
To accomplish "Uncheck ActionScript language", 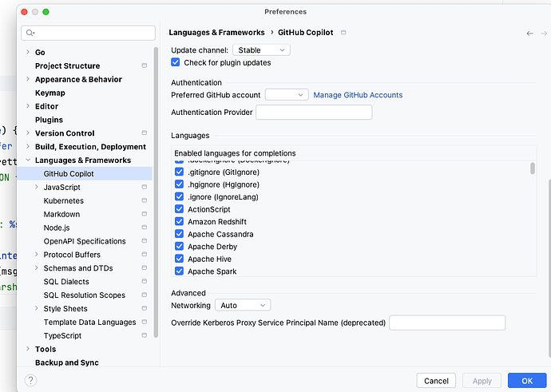I will coord(179,209).
